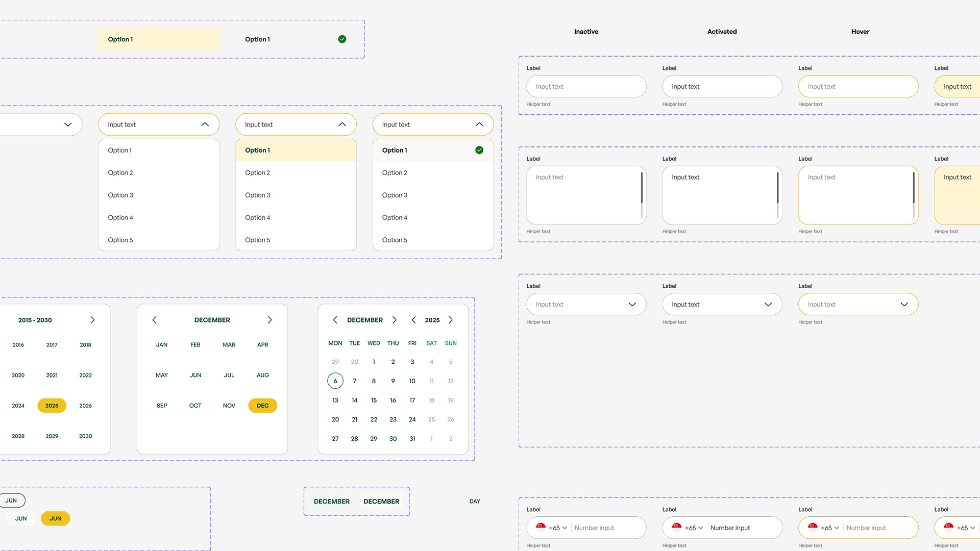Select OCT in the month picker

[195, 406]
